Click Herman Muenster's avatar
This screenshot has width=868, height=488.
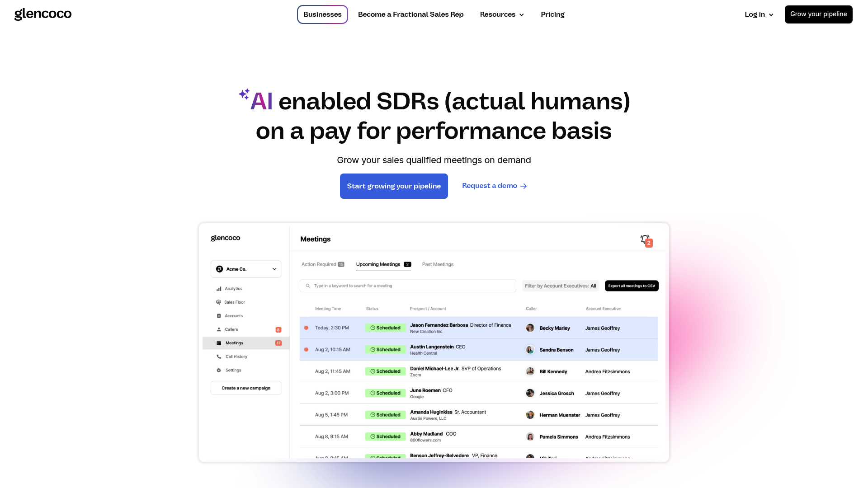pyautogui.click(x=530, y=415)
